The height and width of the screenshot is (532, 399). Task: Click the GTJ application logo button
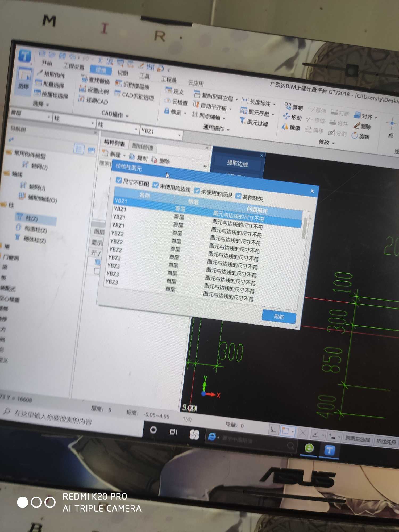point(25,56)
